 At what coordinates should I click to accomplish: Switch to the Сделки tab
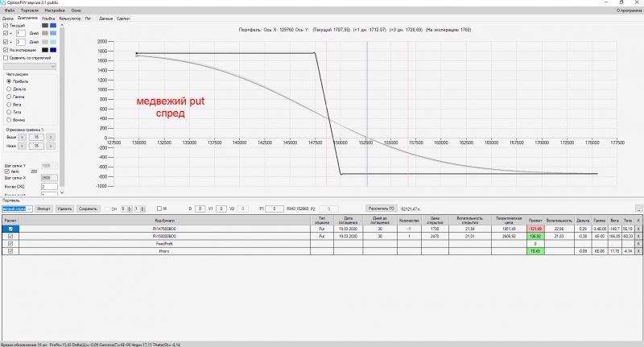[123, 19]
